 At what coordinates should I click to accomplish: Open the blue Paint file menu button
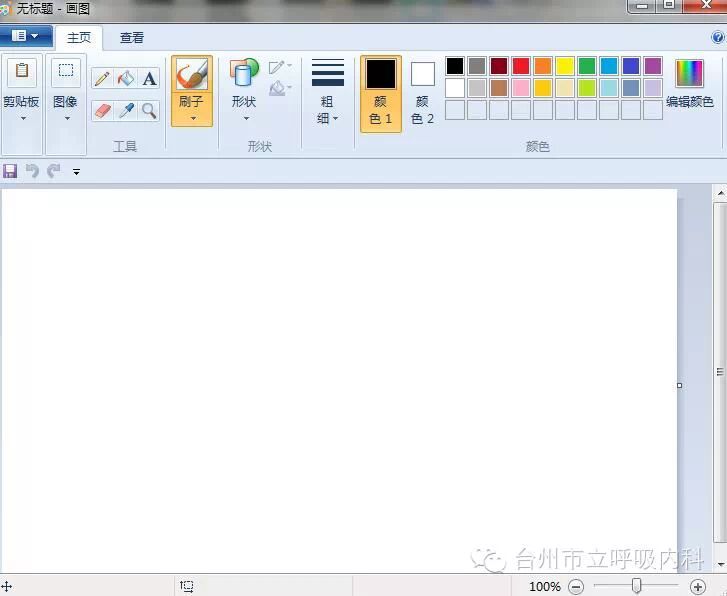tap(26, 36)
